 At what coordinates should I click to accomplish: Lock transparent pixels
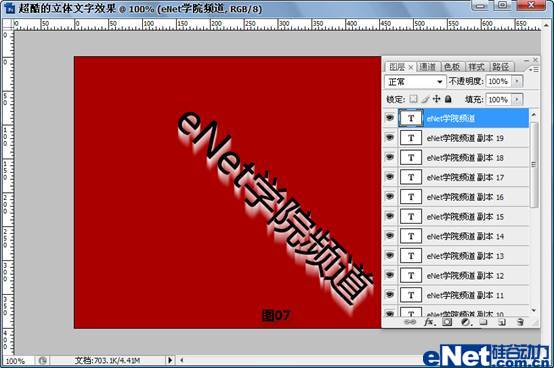click(x=413, y=99)
